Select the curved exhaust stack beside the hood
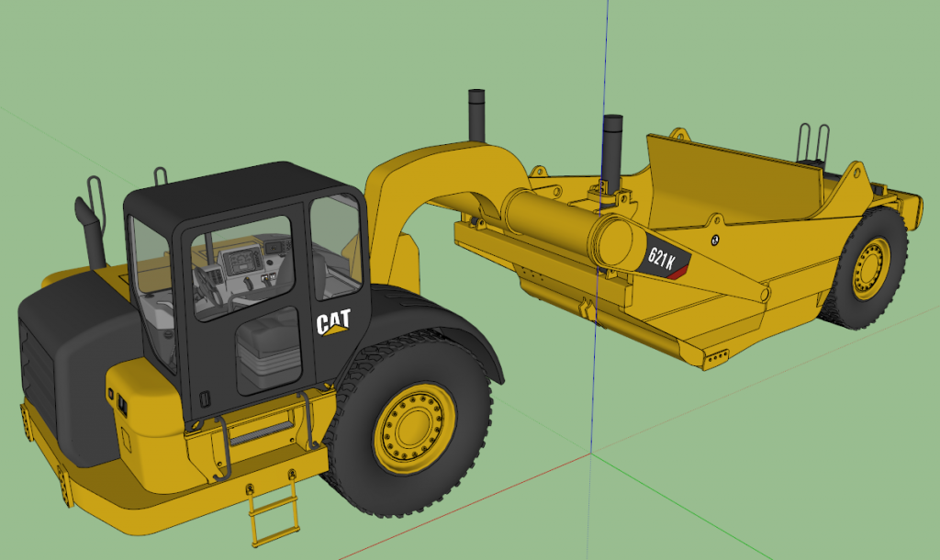Viewport: 940px width, 560px height. pos(91,230)
